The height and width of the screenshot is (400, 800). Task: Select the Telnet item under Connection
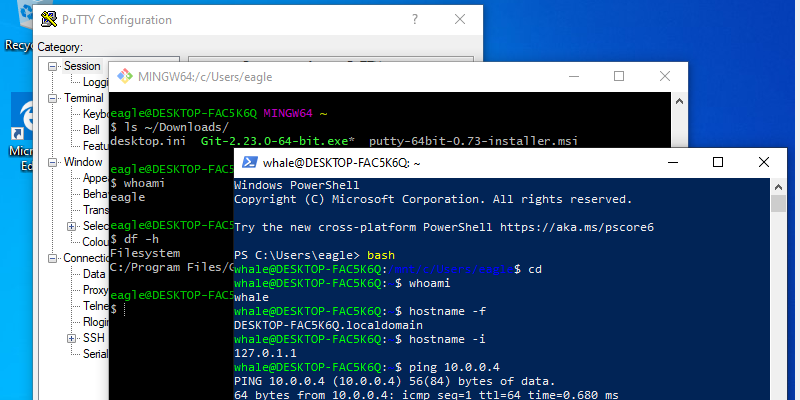point(96,306)
